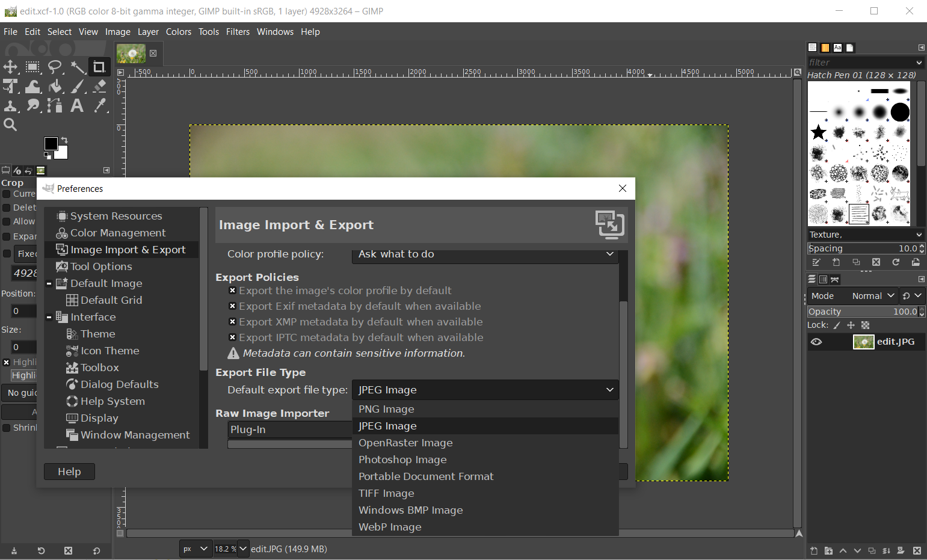Pick the Bucket Fill tool
The height and width of the screenshot is (560, 927).
pos(55,87)
